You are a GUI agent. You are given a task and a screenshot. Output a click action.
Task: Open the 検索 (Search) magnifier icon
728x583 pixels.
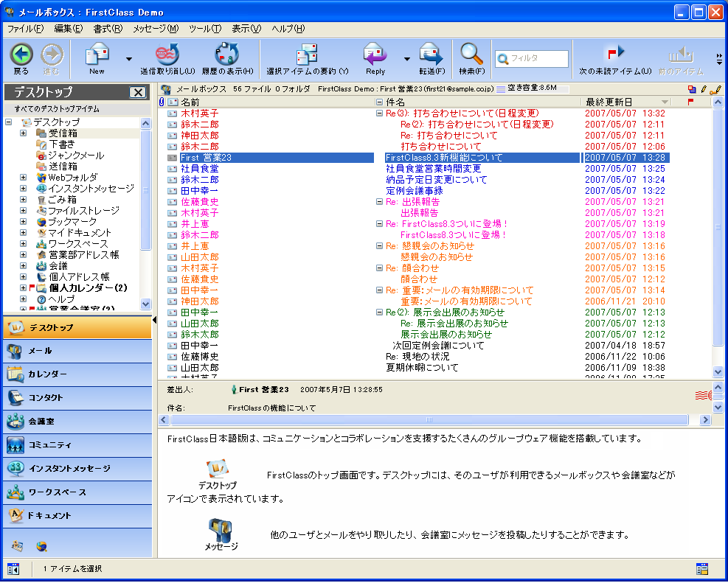coord(471,55)
